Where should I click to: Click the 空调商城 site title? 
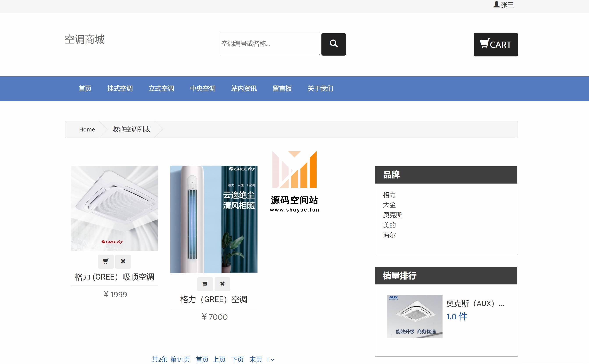pos(85,39)
